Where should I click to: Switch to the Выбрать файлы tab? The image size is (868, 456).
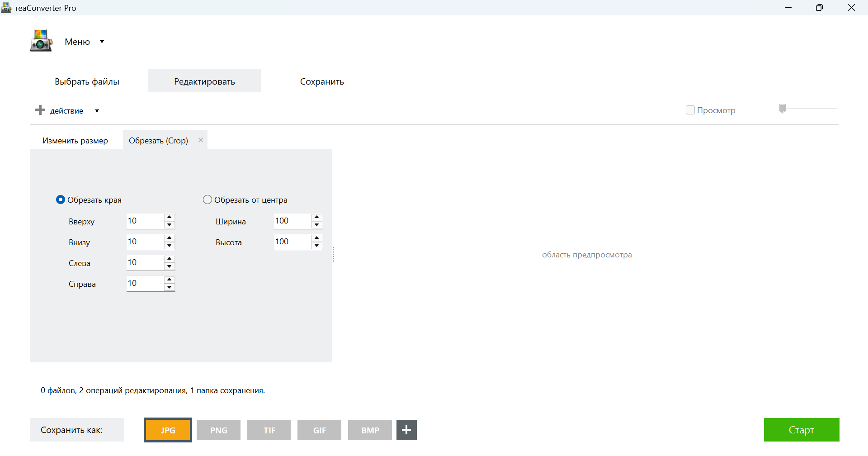87,81
